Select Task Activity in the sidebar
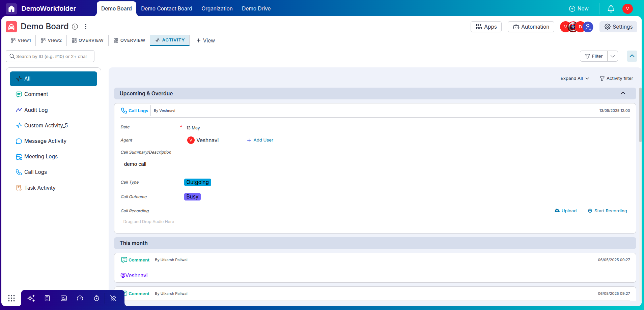The width and height of the screenshot is (644, 310). [53, 188]
